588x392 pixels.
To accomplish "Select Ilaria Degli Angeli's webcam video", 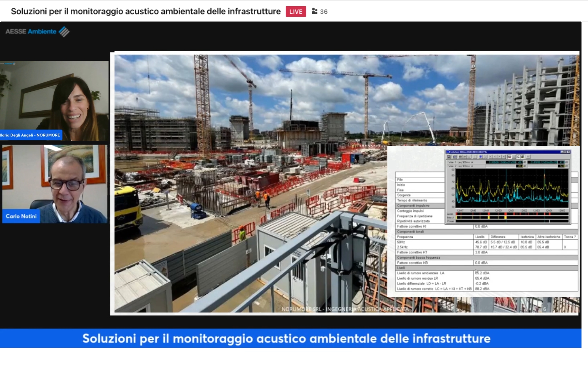I will [54, 101].
